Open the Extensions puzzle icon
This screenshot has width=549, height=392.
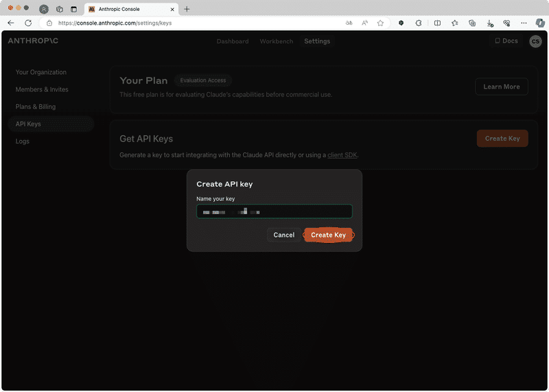pos(419,23)
